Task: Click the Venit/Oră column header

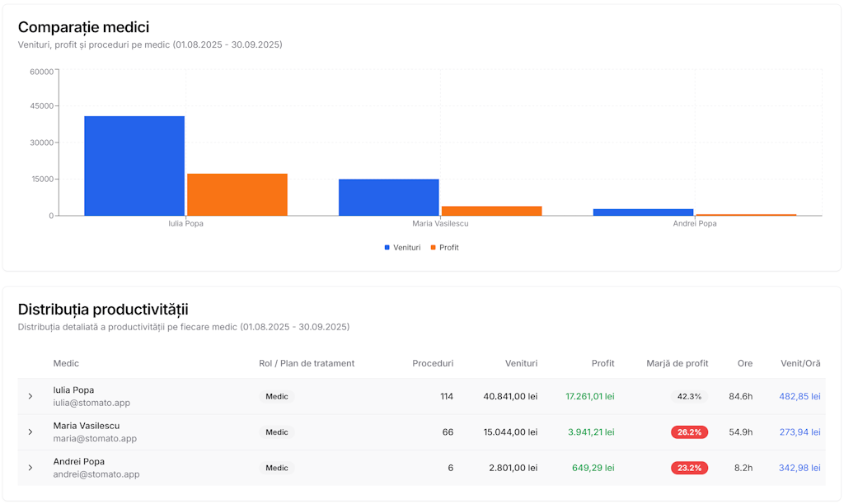Action: [799, 363]
